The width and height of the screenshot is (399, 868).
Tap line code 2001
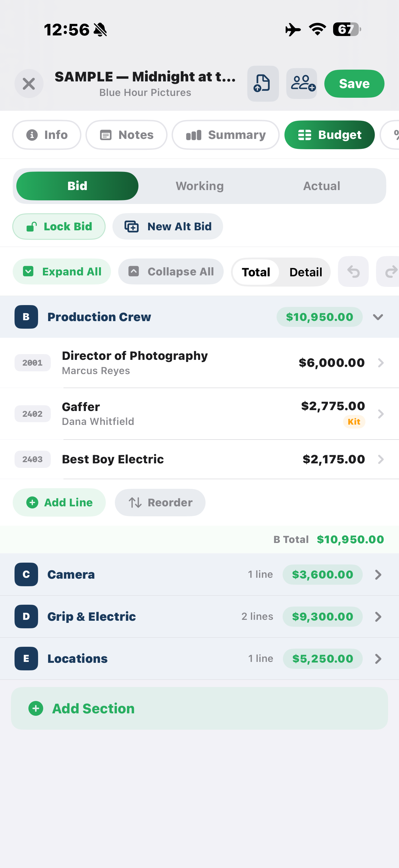pos(33,363)
